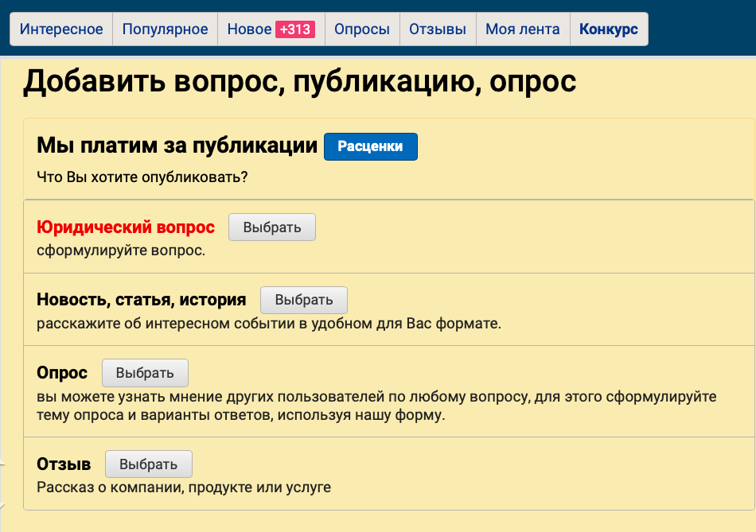This screenshot has height=532, width=756.
Task: Click the page title Добавить вопрос, публикацию, опрос
Action: click(x=300, y=82)
